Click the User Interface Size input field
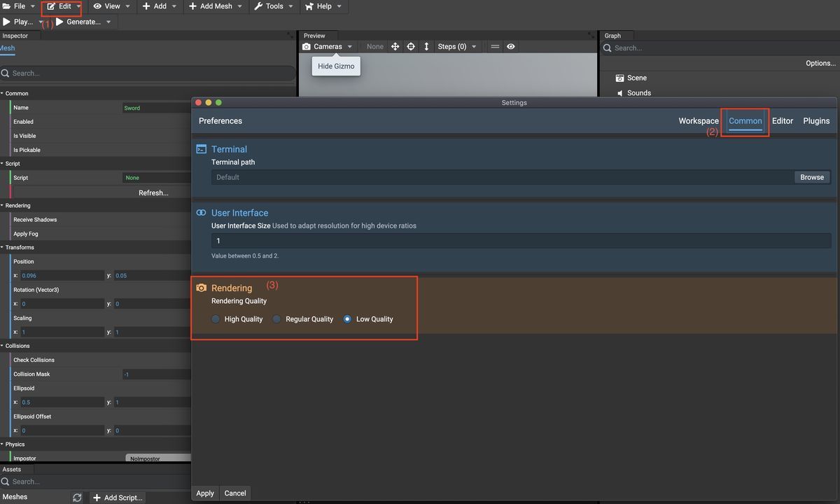The height and width of the screenshot is (504, 840). [x=490, y=240]
